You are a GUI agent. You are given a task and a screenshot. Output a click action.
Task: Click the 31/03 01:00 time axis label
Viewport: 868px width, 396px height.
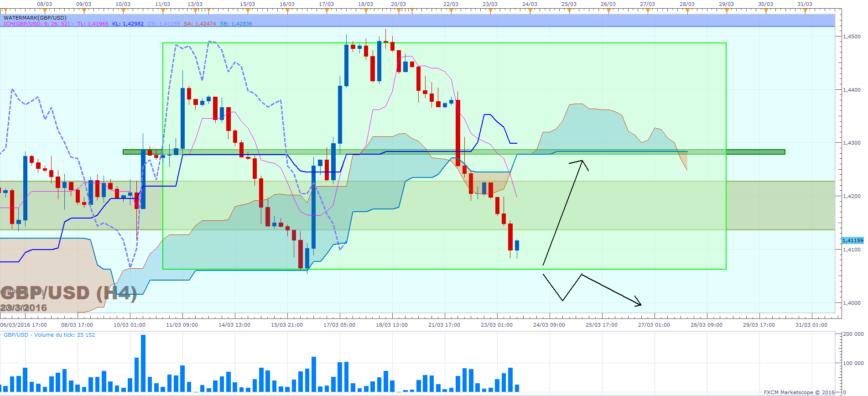pyautogui.click(x=811, y=325)
